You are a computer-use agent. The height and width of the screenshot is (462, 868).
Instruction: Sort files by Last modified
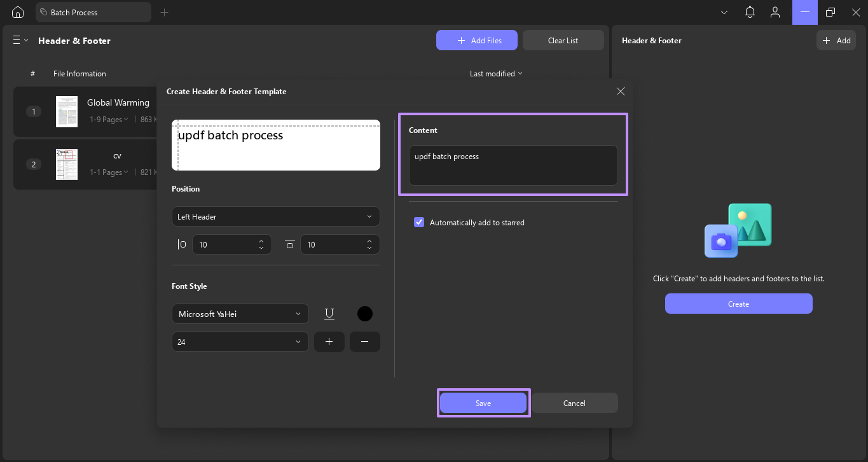[496, 74]
